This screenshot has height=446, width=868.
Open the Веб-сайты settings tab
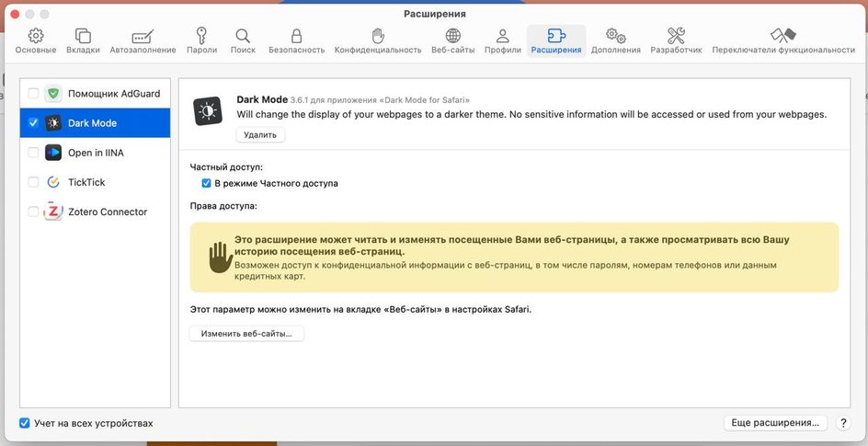(x=452, y=41)
